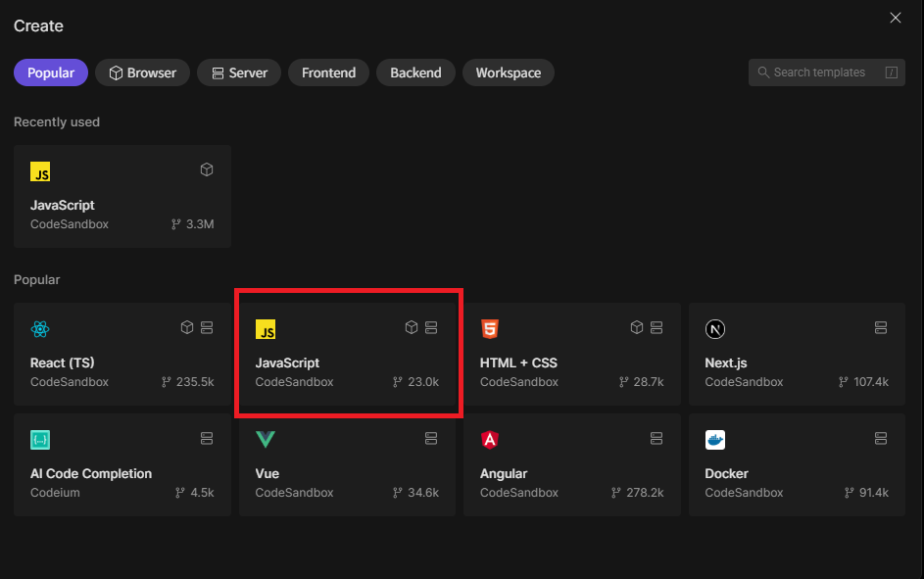Open the Workspace filter tab

click(509, 72)
